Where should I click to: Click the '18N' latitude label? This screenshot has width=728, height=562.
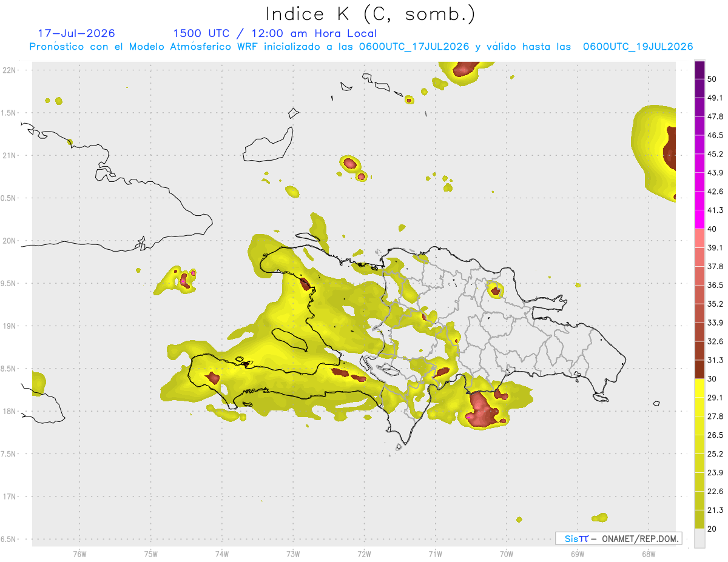pos(10,412)
